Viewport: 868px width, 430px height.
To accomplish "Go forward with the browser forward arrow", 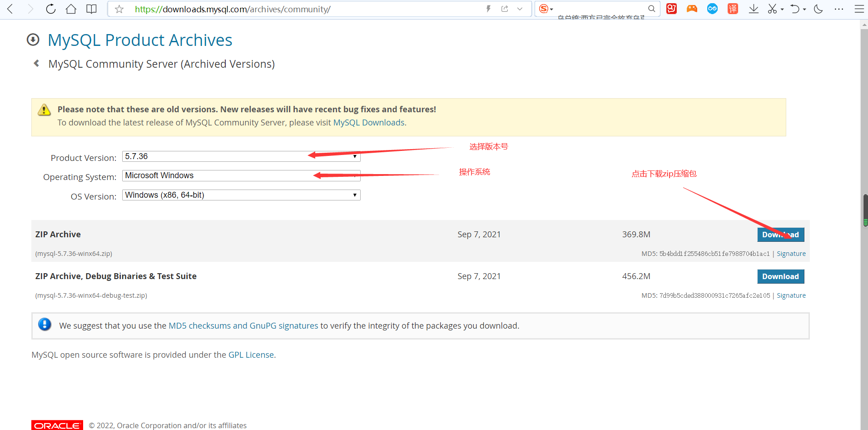I will 30,9.
